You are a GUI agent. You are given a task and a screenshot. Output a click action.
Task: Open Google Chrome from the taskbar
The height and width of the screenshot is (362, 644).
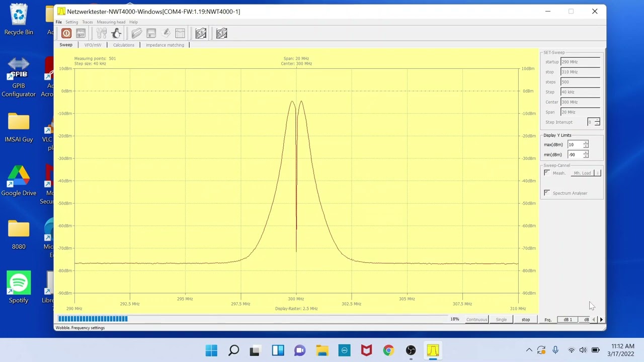(388, 350)
